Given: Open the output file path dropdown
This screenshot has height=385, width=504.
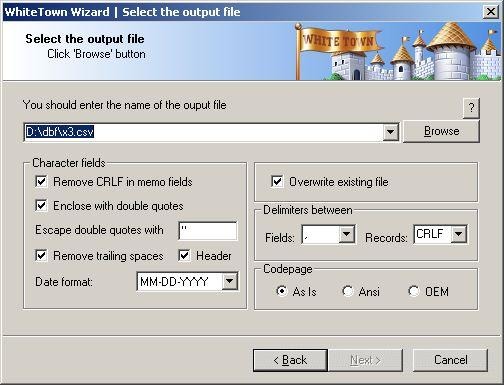Looking at the screenshot, I should point(390,132).
